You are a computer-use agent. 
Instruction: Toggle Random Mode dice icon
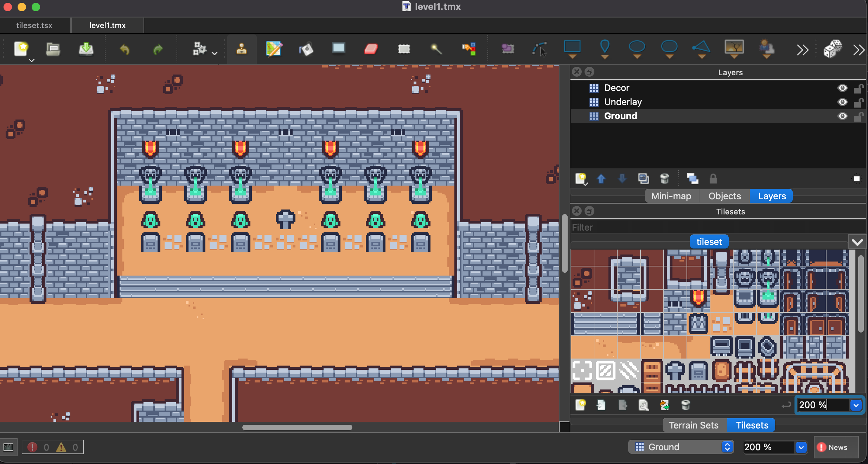(832, 49)
